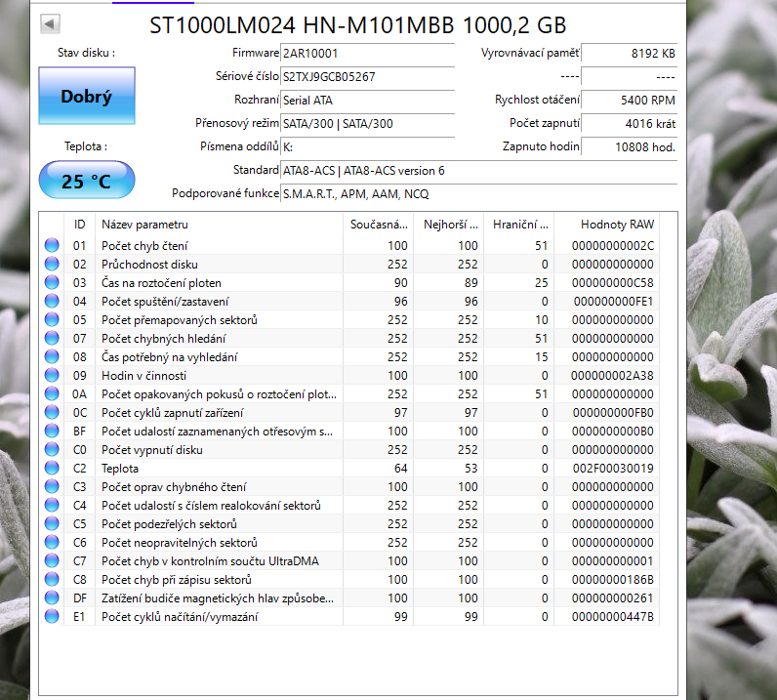Click the Hodnoty RAW column header
This screenshot has height=700, width=777.
(x=607, y=225)
